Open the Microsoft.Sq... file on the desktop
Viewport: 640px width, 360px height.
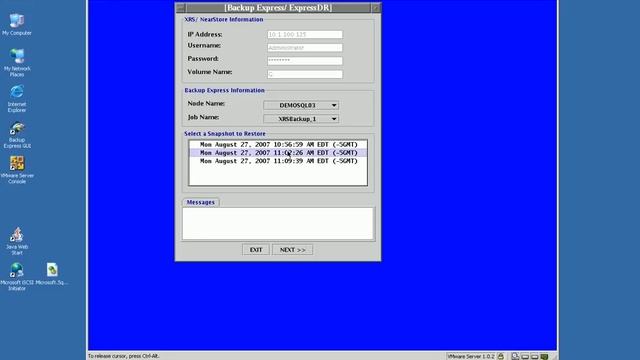click(52, 274)
